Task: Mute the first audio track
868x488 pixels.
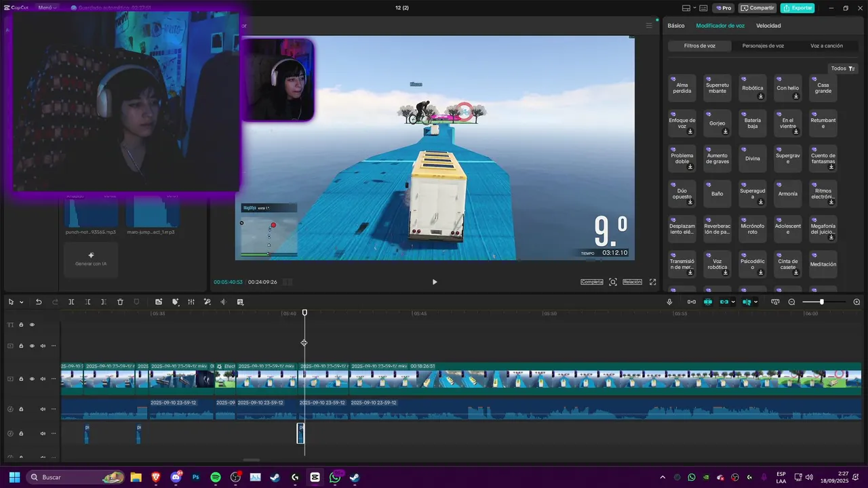Action: pyautogui.click(x=43, y=409)
